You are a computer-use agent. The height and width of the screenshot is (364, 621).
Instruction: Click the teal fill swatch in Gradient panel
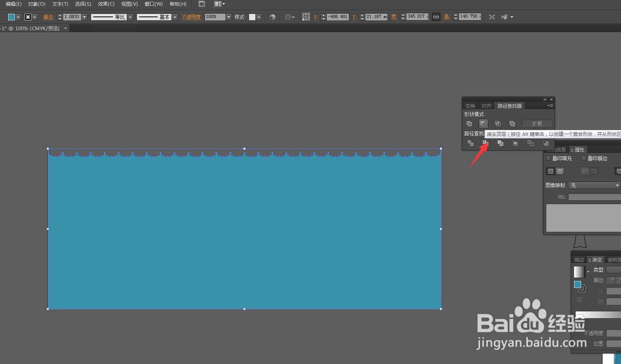click(578, 284)
